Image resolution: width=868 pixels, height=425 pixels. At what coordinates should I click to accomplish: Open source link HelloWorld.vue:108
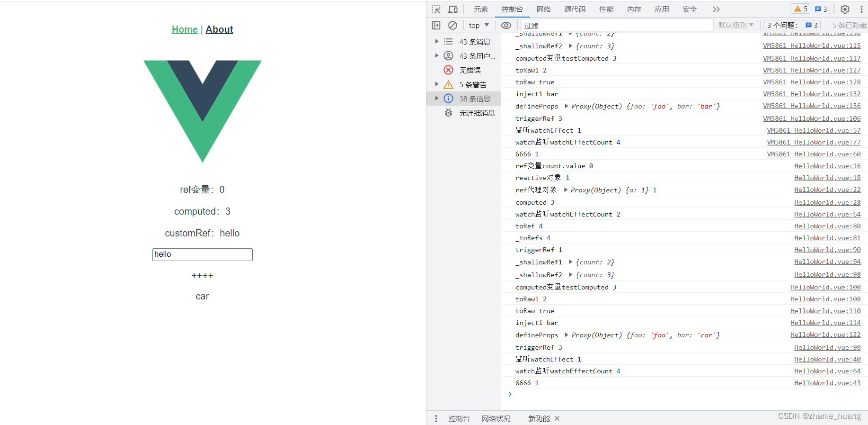pyautogui.click(x=825, y=299)
